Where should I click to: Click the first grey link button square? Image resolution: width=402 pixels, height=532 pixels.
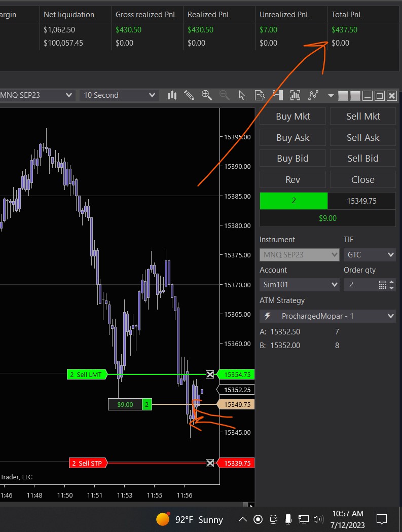point(343,96)
